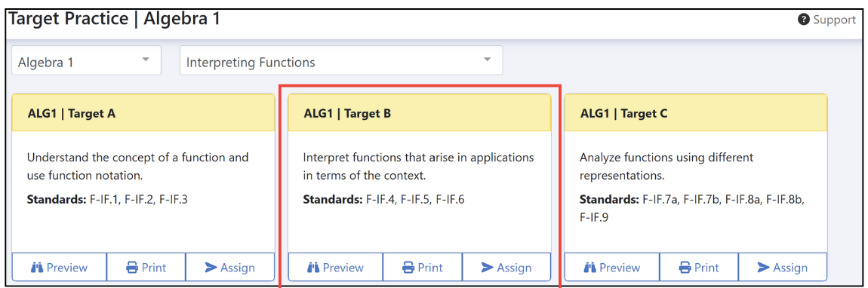Click paper plane icon on Target C Assign

coord(764,268)
